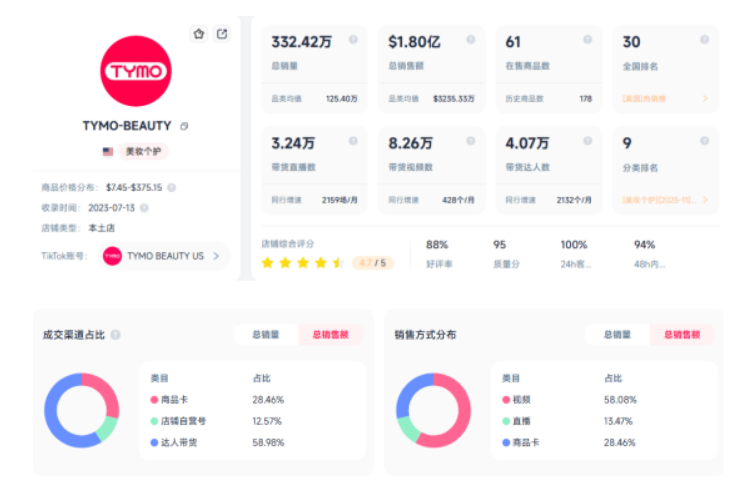This screenshot has width=738, height=481.
Task: Open the 分类排名 category ranking arrow
Action: (705, 200)
